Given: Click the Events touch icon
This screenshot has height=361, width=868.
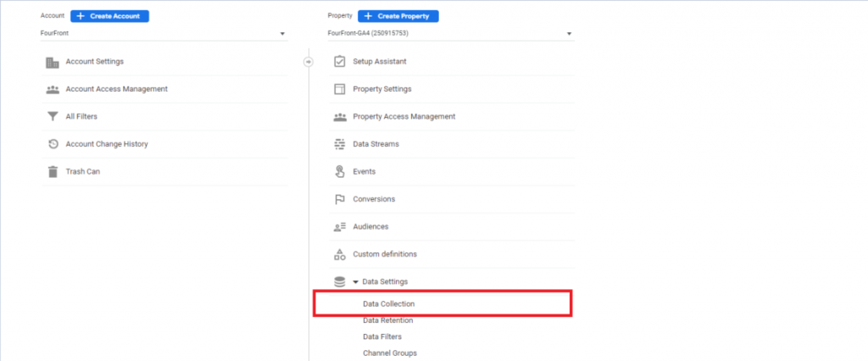Looking at the screenshot, I should tap(339, 172).
